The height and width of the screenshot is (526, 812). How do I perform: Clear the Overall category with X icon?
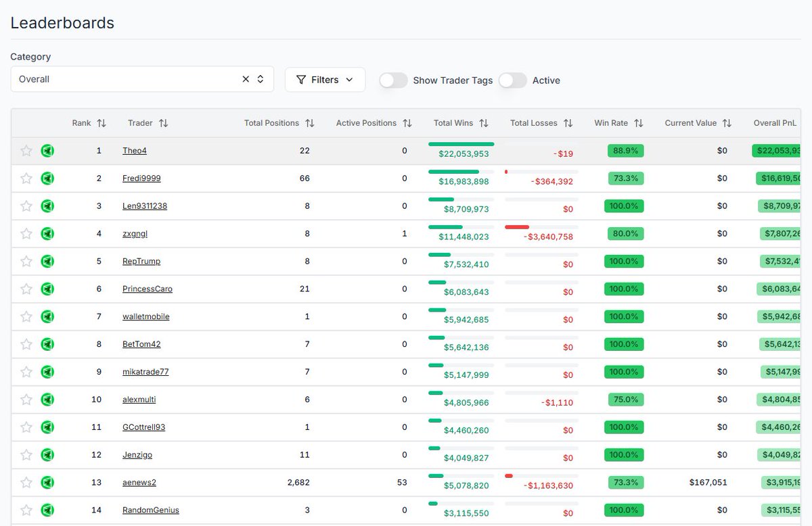(246, 79)
